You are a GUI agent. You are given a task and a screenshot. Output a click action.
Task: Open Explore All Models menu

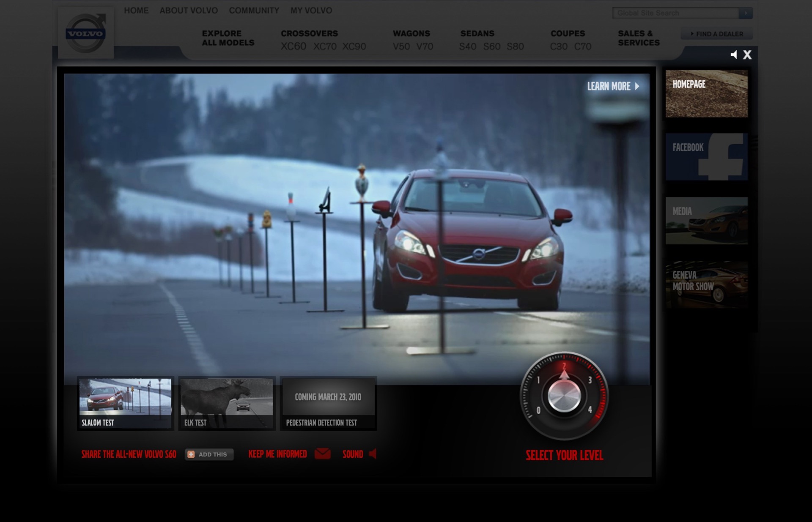(228, 38)
